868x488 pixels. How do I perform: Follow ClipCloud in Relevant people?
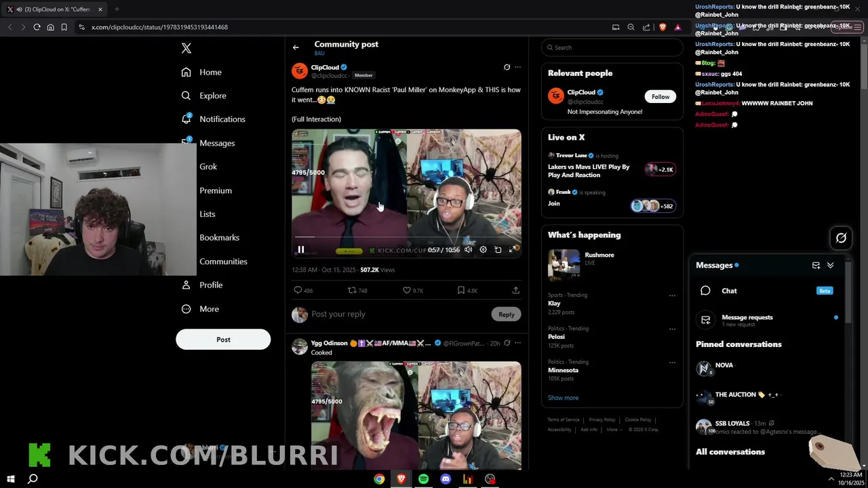(660, 96)
